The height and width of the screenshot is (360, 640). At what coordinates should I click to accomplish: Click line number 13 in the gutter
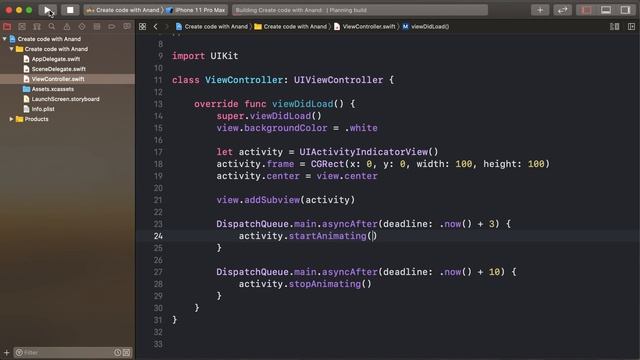(x=158, y=104)
